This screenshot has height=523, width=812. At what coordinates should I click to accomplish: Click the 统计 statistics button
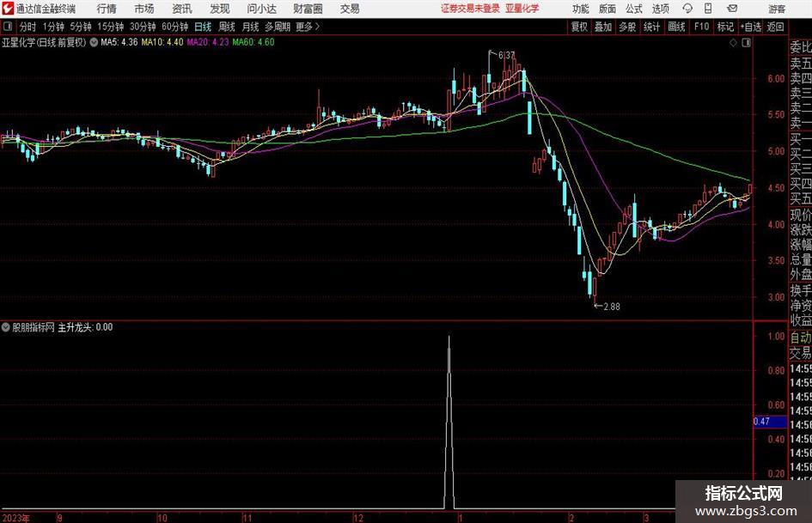(x=651, y=27)
